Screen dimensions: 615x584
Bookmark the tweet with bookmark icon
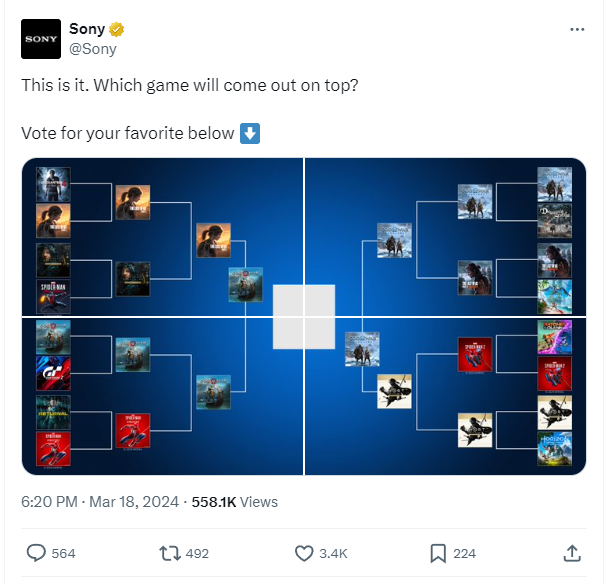438,553
